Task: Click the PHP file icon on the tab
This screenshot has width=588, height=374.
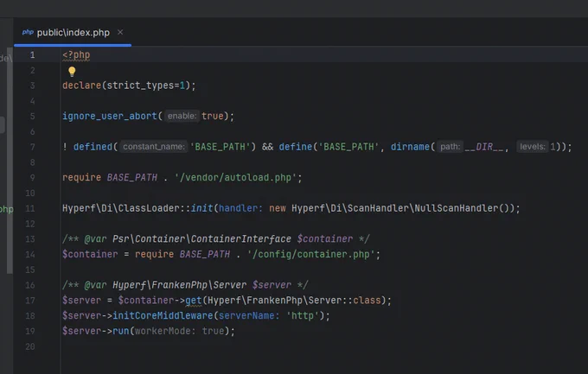Action: (x=28, y=32)
